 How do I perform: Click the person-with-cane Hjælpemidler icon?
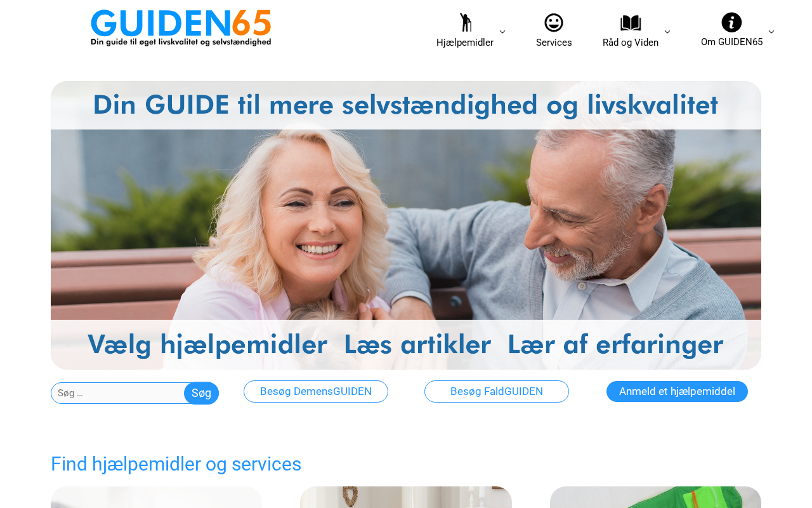coord(465,23)
